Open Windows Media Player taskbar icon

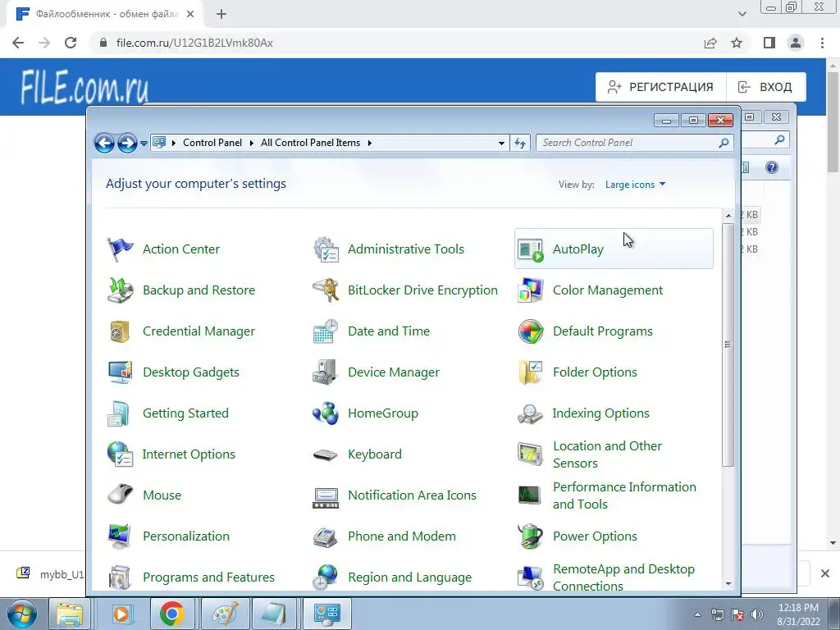(x=121, y=614)
